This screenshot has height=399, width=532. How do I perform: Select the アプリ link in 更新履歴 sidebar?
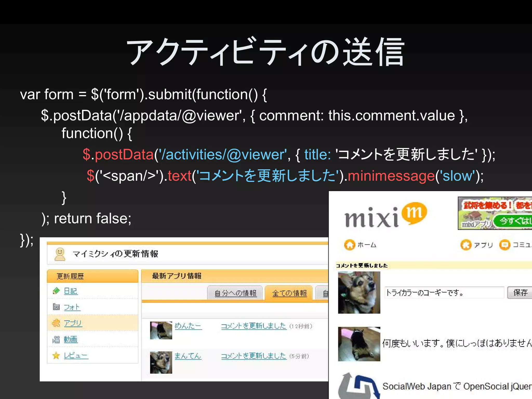click(73, 323)
